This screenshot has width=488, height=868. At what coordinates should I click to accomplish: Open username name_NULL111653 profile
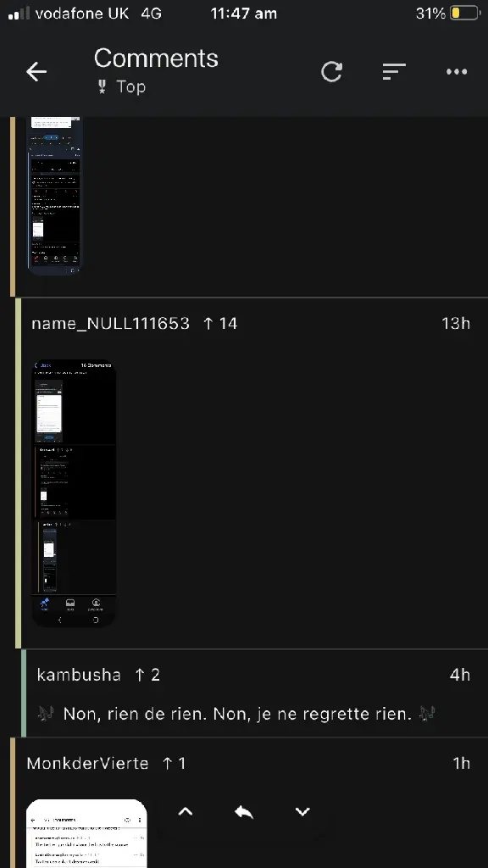pos(111,323)
